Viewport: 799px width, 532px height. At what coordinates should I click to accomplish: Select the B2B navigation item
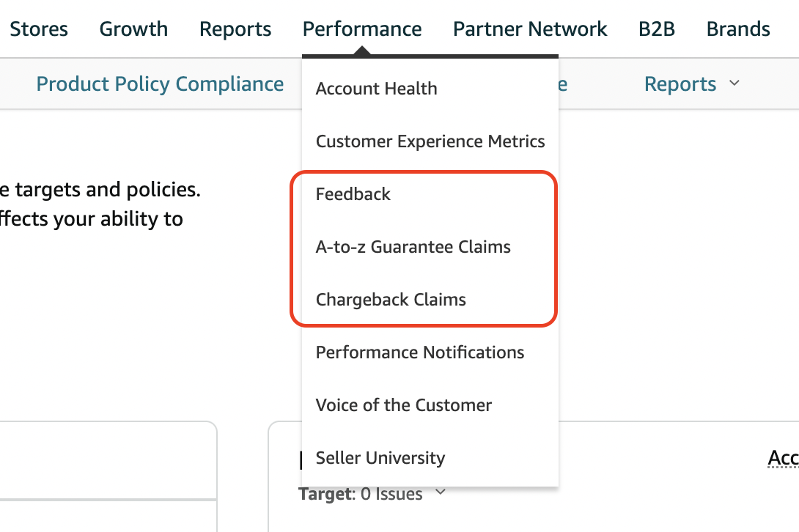click(657, 29)
